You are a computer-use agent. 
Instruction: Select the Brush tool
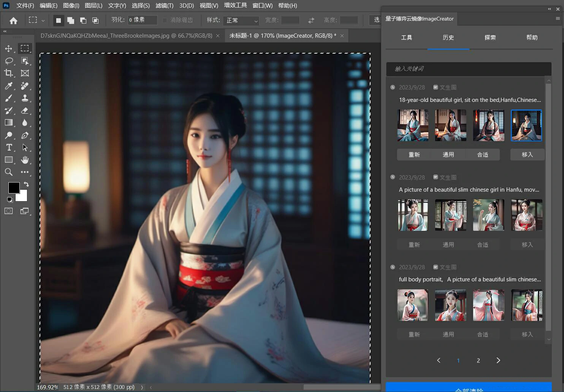click(8, 98)
